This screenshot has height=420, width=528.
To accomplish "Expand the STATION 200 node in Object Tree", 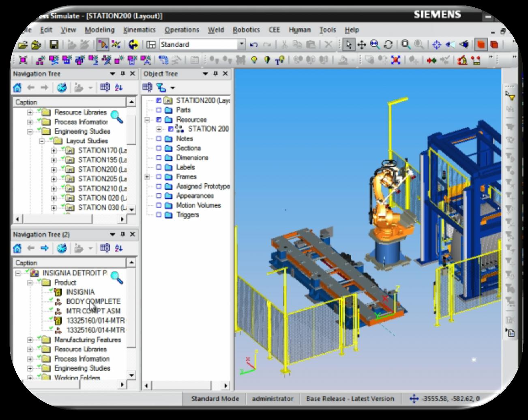I will click(159, 129).
